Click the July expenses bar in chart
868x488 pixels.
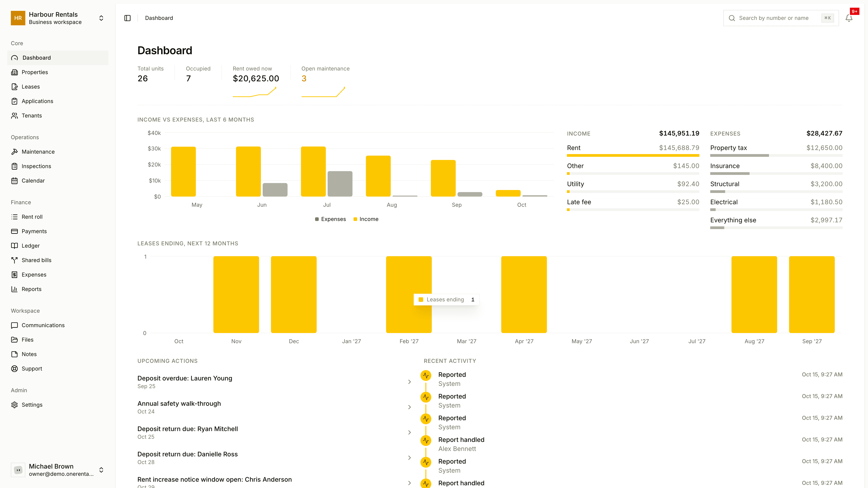(x=340, y=183)
